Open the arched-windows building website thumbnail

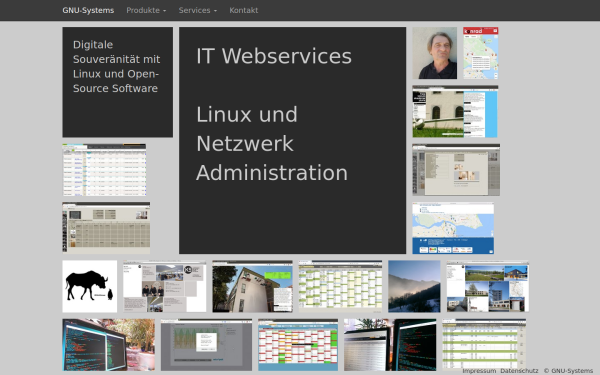pyautogui.click(x=455, y=111)
